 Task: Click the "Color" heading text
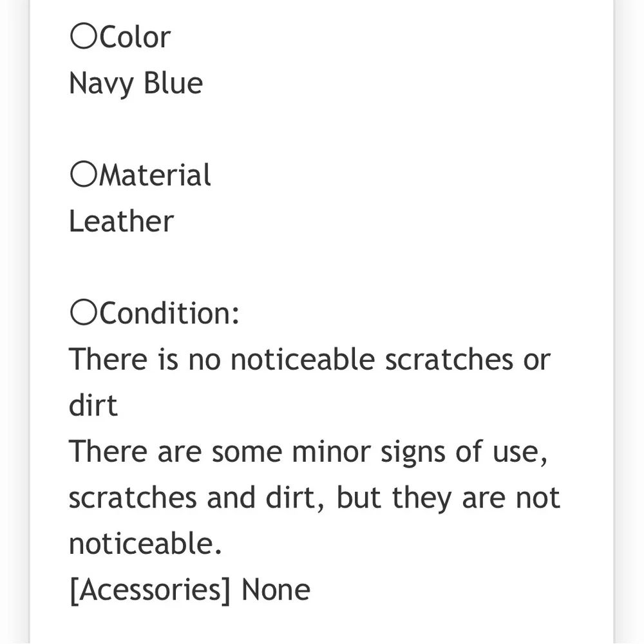pos(135,37)
